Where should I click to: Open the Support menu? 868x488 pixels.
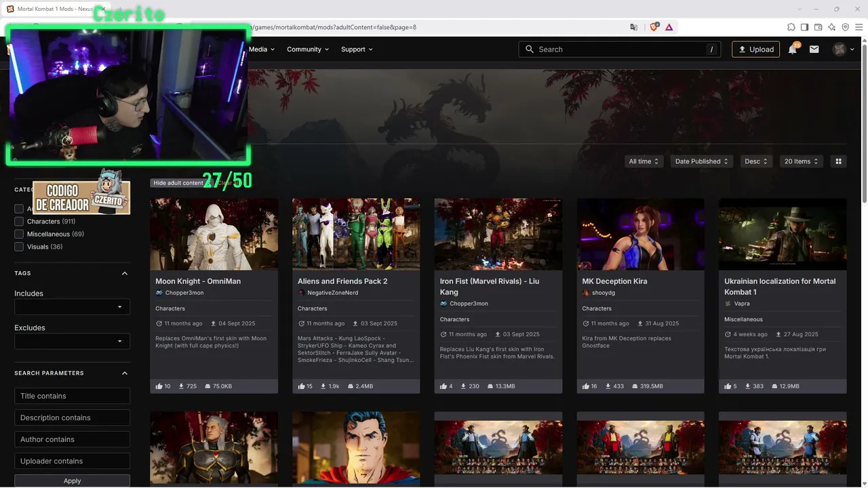click(357, 49)
